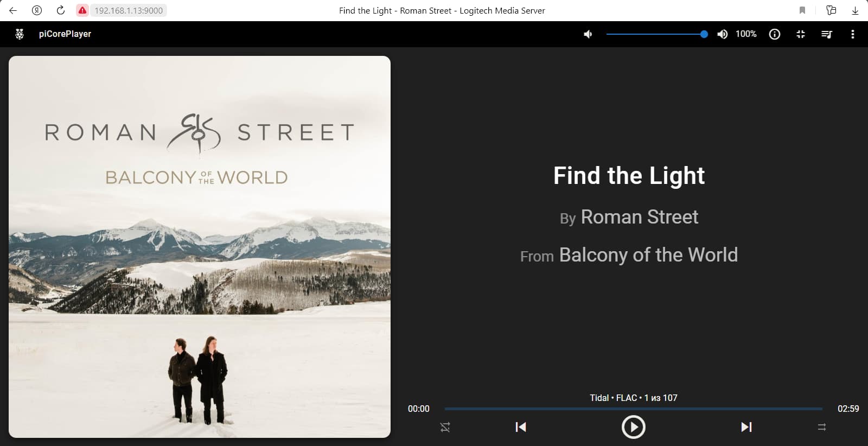The height and width of the screenshot is (446, 868).
Task: Skip to the next track
Action: pyautogui.click(x=746, y=427)
